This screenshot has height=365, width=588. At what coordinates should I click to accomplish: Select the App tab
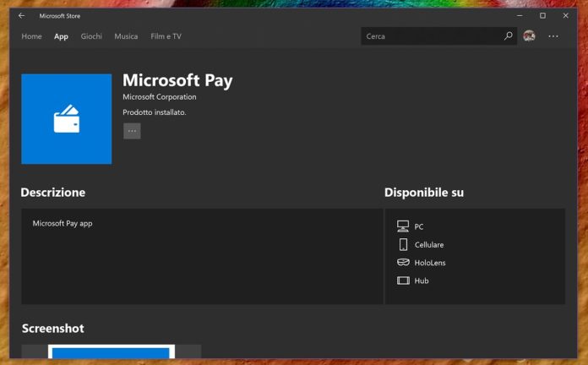click(61, 36)
